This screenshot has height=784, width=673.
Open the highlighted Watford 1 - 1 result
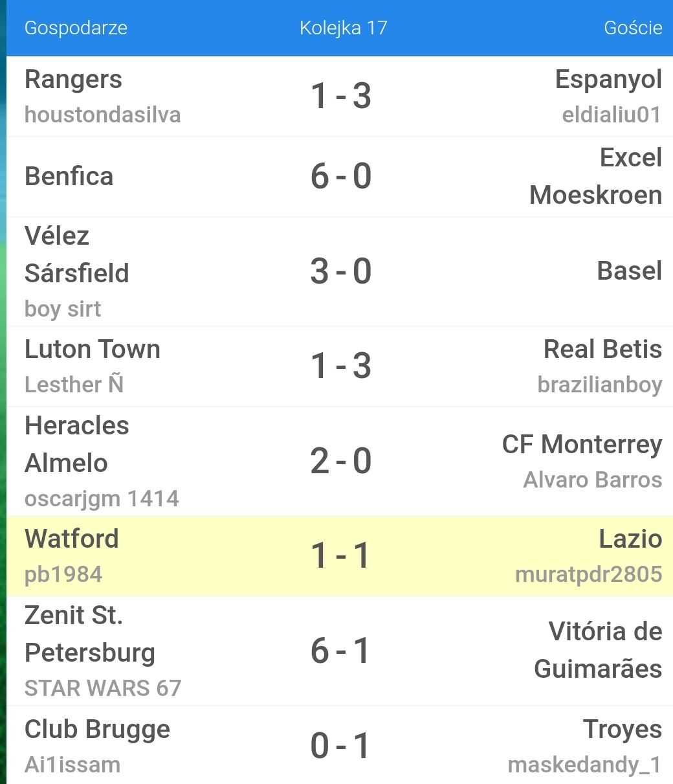coord(341,555)
